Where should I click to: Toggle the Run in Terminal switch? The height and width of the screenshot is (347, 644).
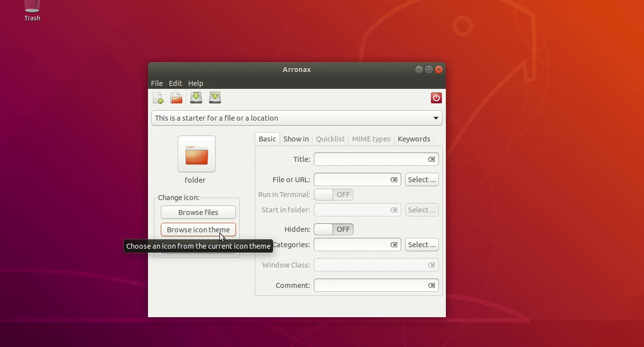click(333, 195)
